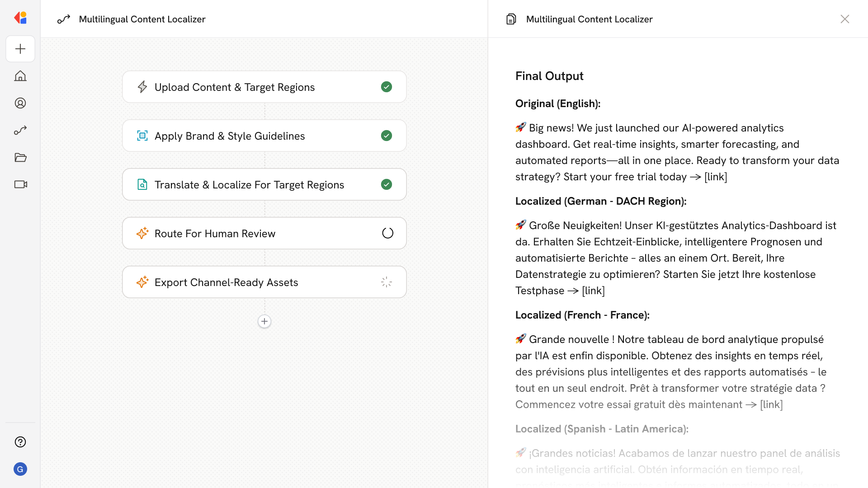Screen dimensions: 868x488
Task: Select the Export Channel-Ready Assets step
Action: pyautogui.click(x=226, y=282)
